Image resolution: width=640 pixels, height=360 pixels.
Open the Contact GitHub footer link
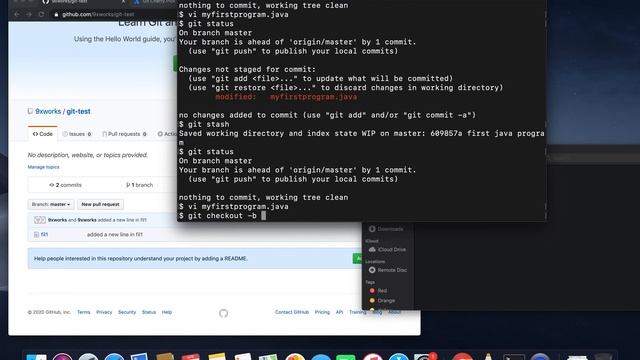[292, 312]
